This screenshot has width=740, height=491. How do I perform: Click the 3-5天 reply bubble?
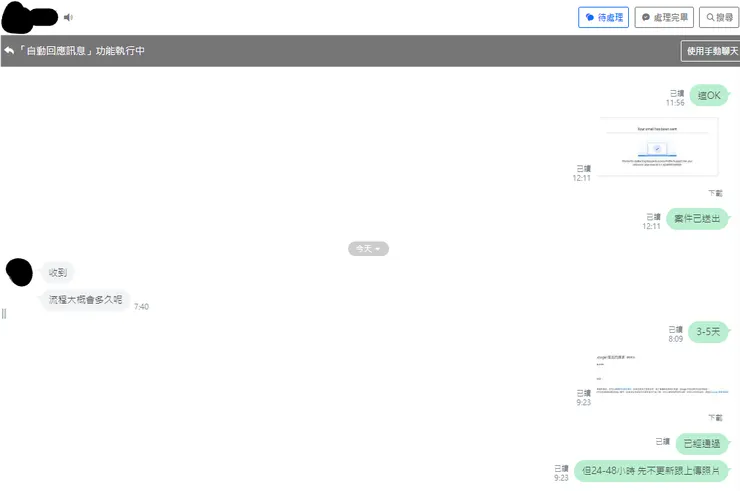click(708, 331)
